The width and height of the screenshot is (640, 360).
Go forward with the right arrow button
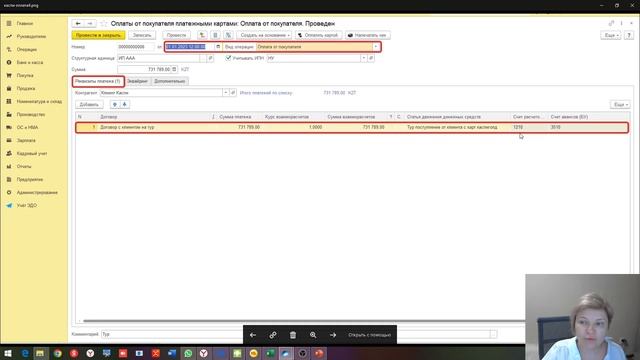90,24
